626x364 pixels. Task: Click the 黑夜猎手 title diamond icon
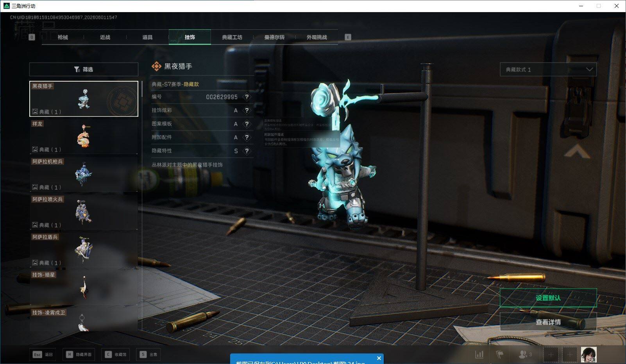156,66
